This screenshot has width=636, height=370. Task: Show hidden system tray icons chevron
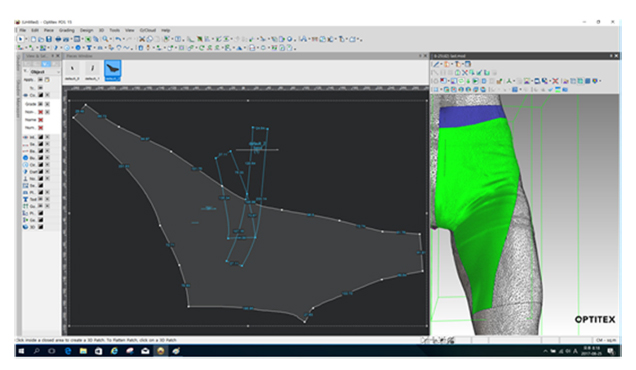545,351
